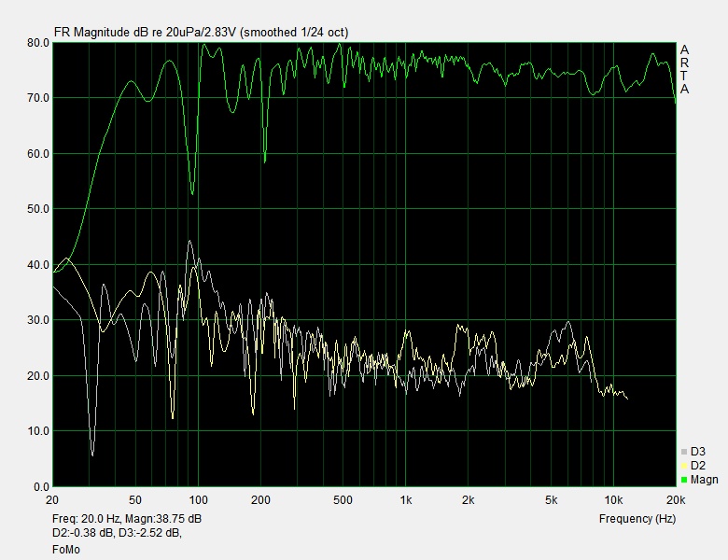Click the 60.0 y-axis value
728x560 pixels.
tap(38, 154)
